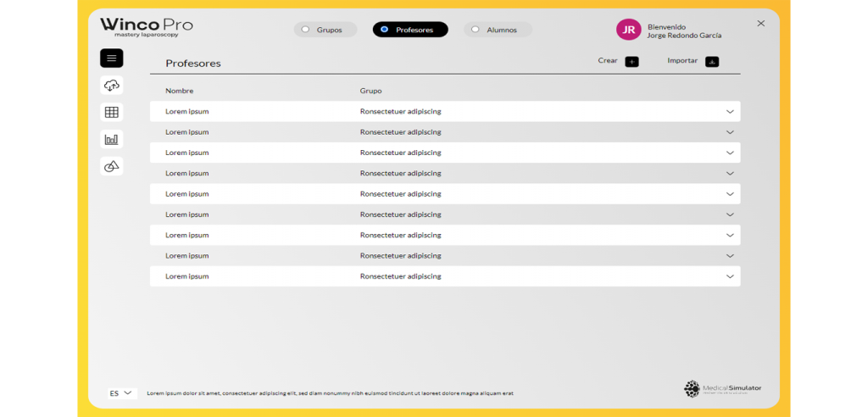This screenshot has height=417, width=868.
Task: Close the panel with the X button
Action: [x=761, y=23]
